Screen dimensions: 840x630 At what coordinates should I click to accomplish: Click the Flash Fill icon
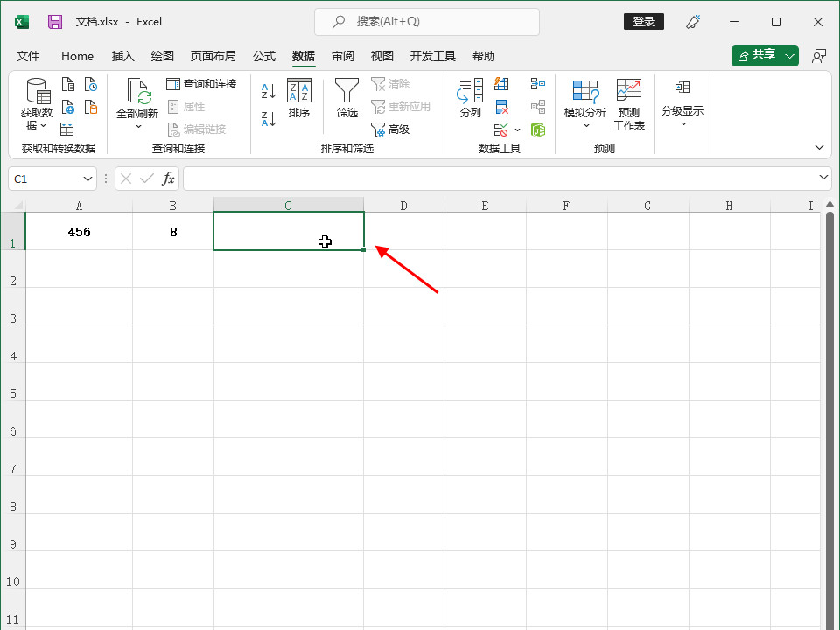point(501,84)
